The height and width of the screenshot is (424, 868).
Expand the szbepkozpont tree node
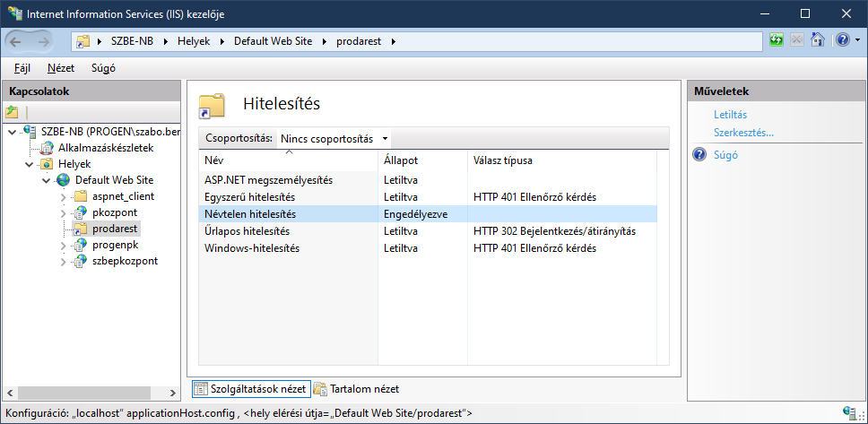click(64, 261)
